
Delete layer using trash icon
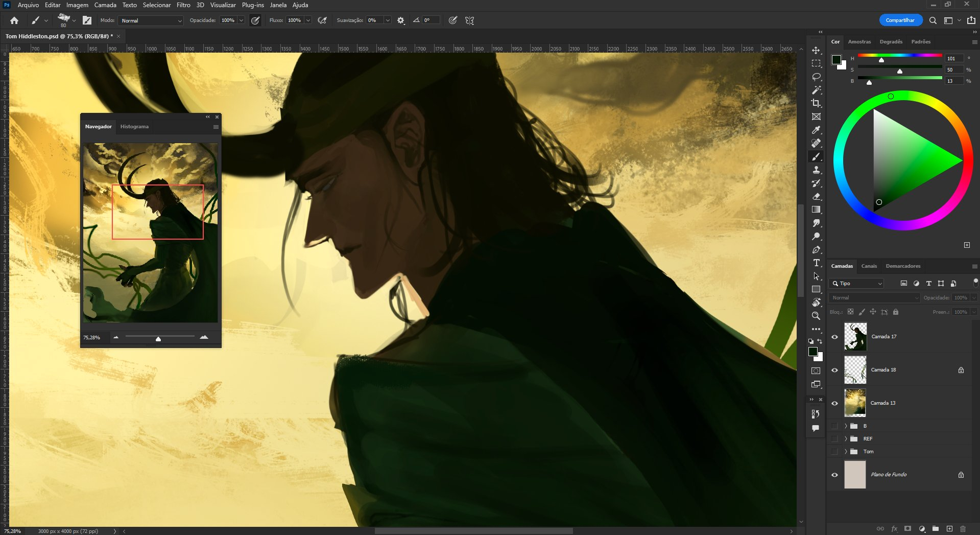(963, 529)
